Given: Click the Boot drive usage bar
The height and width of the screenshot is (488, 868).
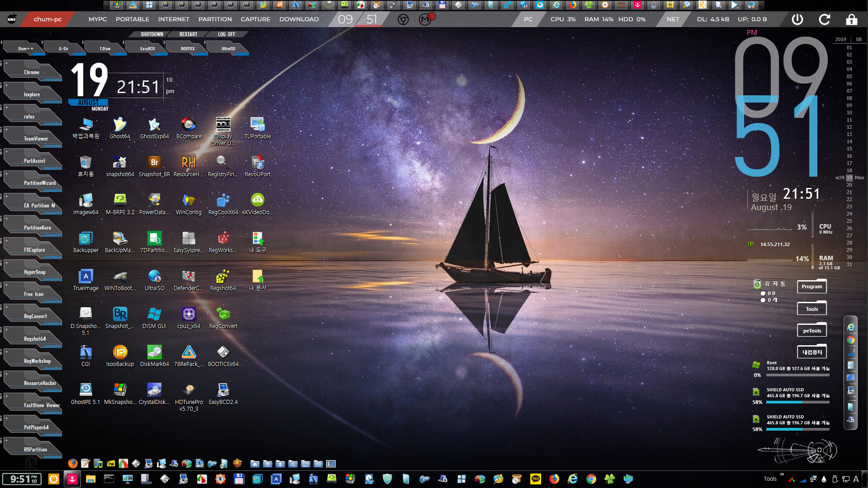Looking at the screenshot, I should pyautogui.click(x=798, y=375).
